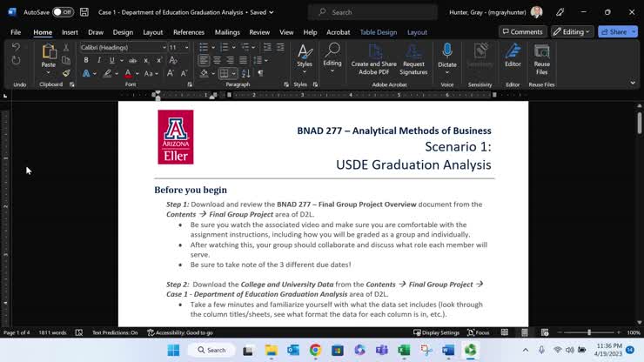Apply strikethrough formatting
644x362 pixels.
click(x=132, y=60)
